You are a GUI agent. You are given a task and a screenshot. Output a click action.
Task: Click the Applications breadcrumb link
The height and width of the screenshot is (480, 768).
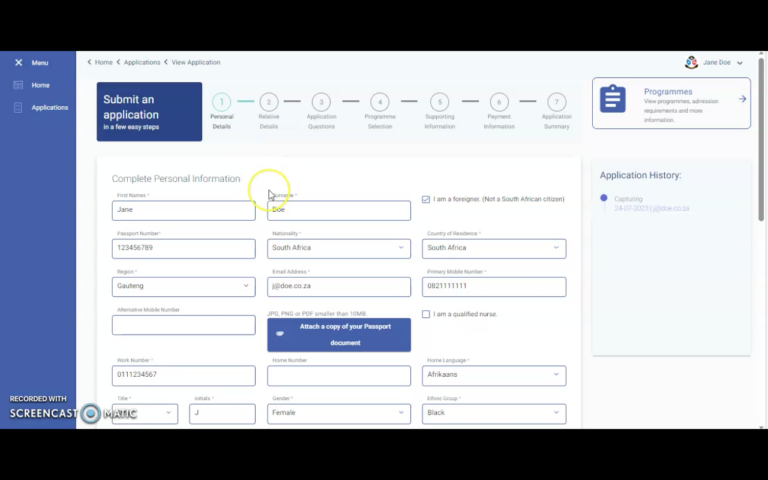[x=142, y=62]
